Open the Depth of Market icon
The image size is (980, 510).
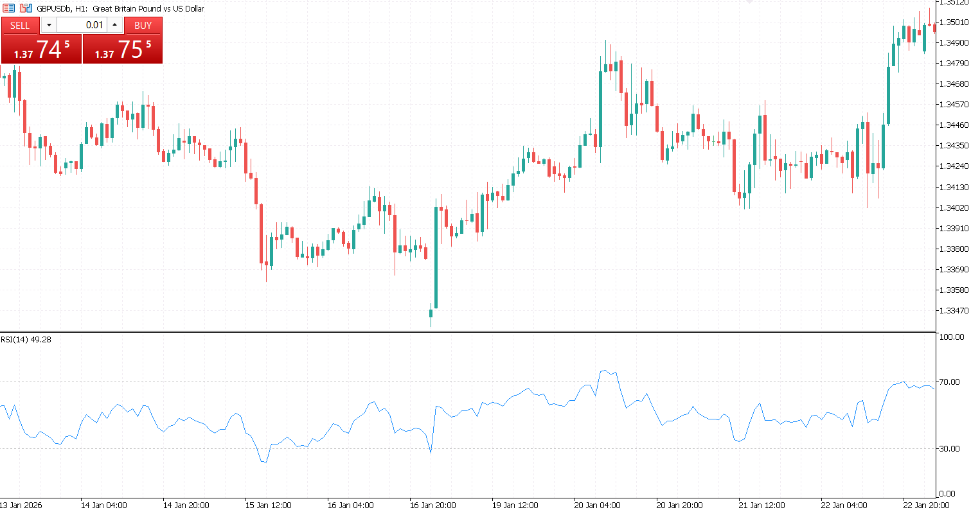click(26, 8)
